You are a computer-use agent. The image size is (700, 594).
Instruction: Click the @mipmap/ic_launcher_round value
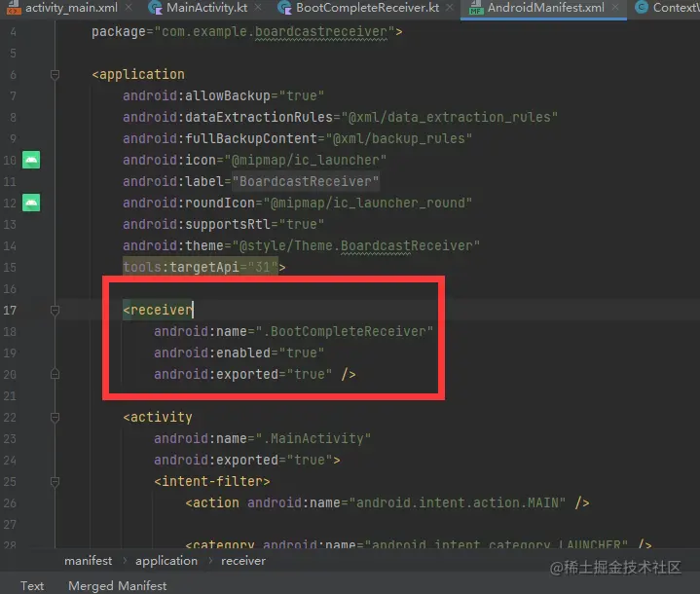(x=367, y=203)
